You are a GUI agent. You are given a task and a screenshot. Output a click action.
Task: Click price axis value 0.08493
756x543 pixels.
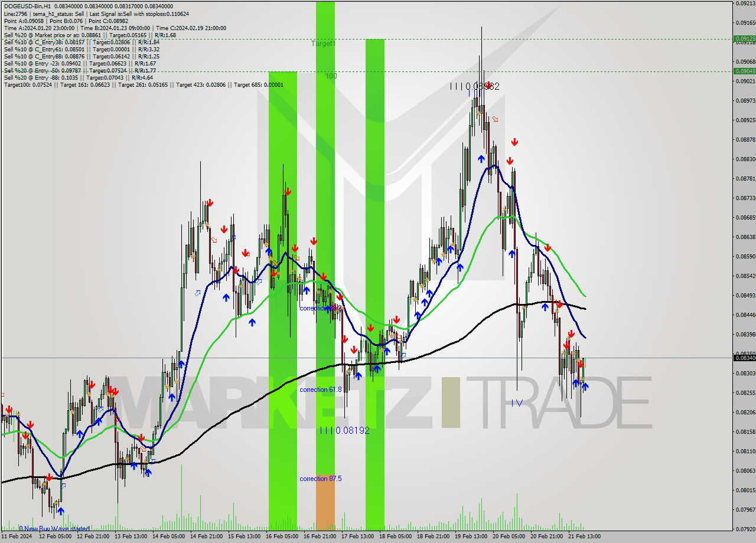746,295
